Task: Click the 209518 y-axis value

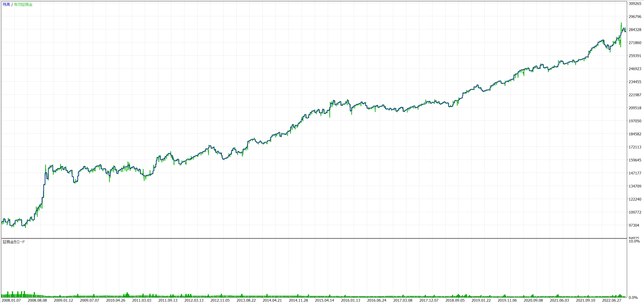Action: [635, 108]
